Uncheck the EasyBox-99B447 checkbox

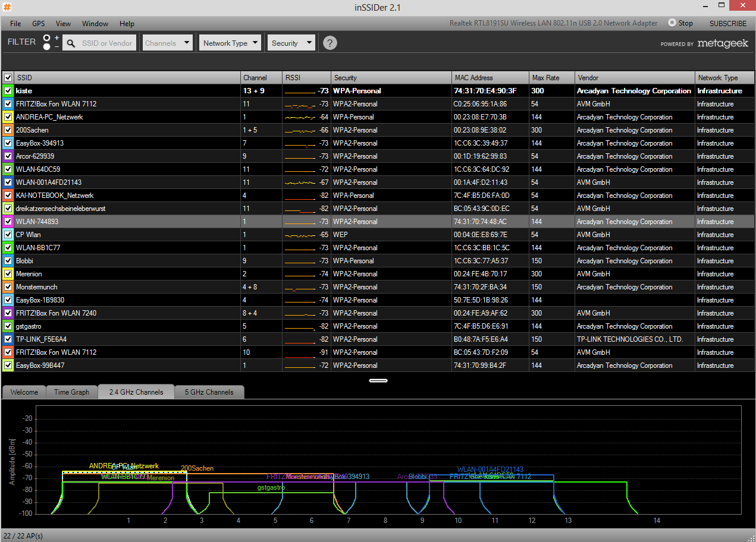8,365
